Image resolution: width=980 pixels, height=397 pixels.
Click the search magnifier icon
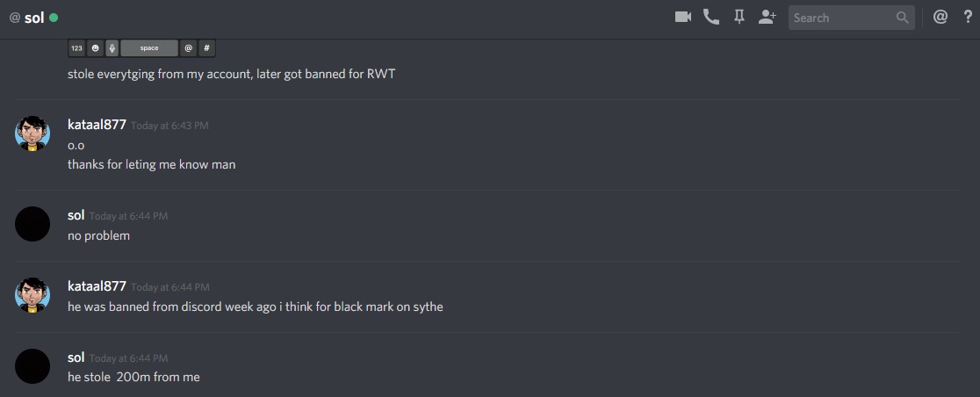coord(903,18)
